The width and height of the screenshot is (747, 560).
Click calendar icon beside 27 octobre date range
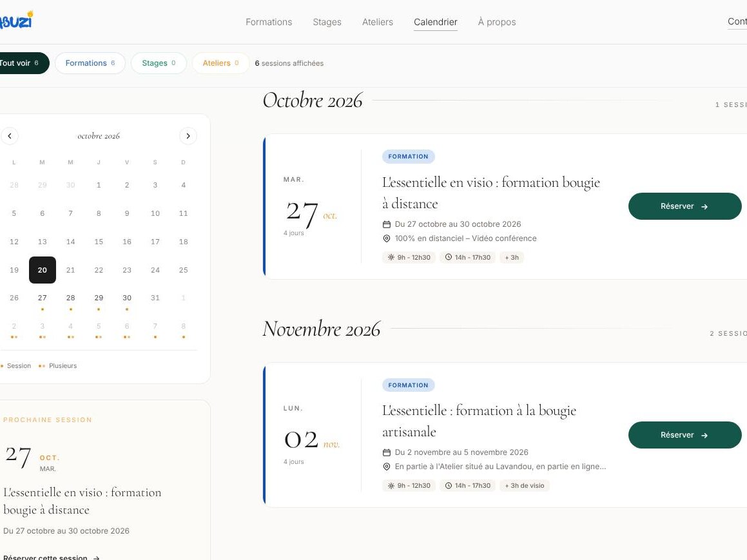tap(387, 224)
